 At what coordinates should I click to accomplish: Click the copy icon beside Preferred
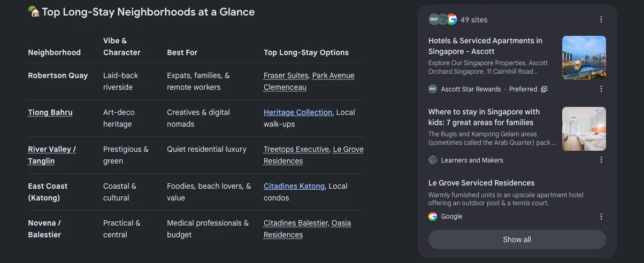point(544,89)
